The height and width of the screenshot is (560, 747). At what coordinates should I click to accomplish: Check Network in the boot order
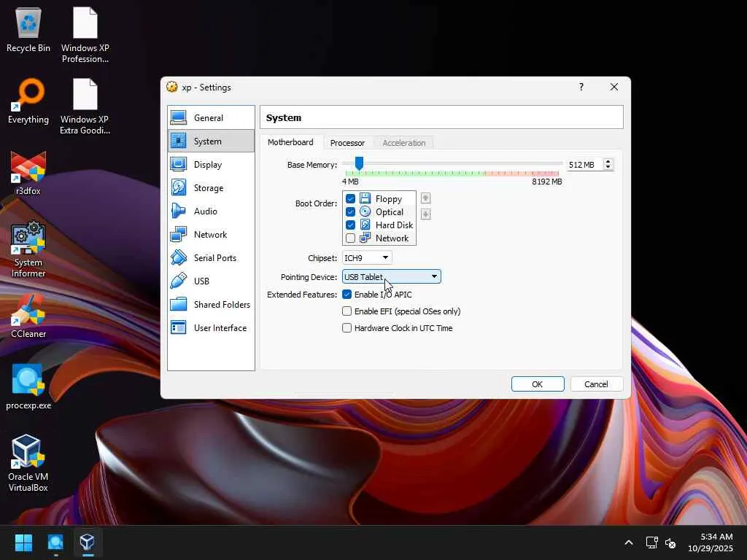[x=350, y=238]
